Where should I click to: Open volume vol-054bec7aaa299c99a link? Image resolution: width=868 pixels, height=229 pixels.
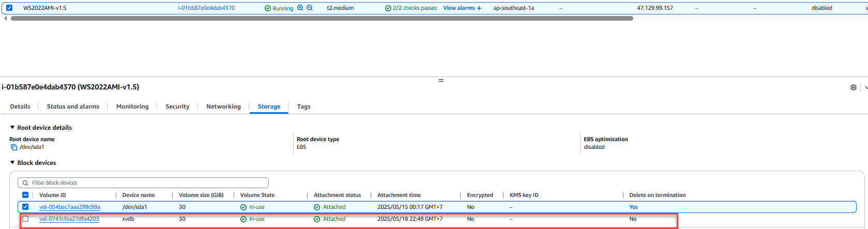click(x=69, y=207)
